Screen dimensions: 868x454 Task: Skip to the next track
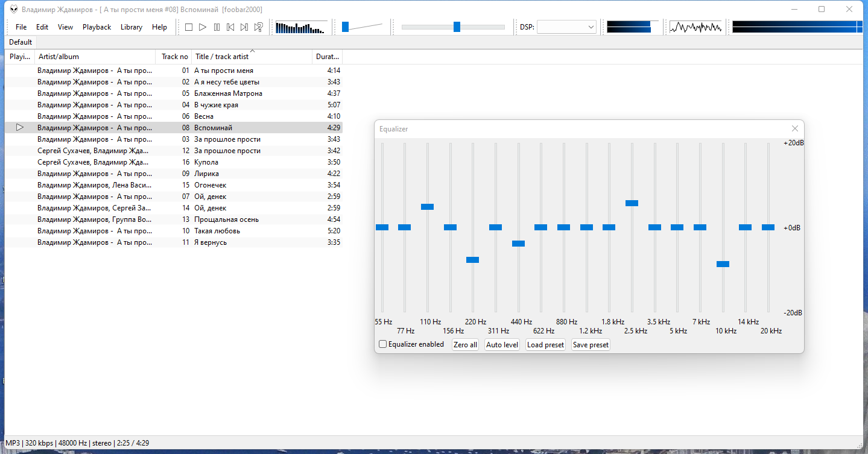click(244, 27)
